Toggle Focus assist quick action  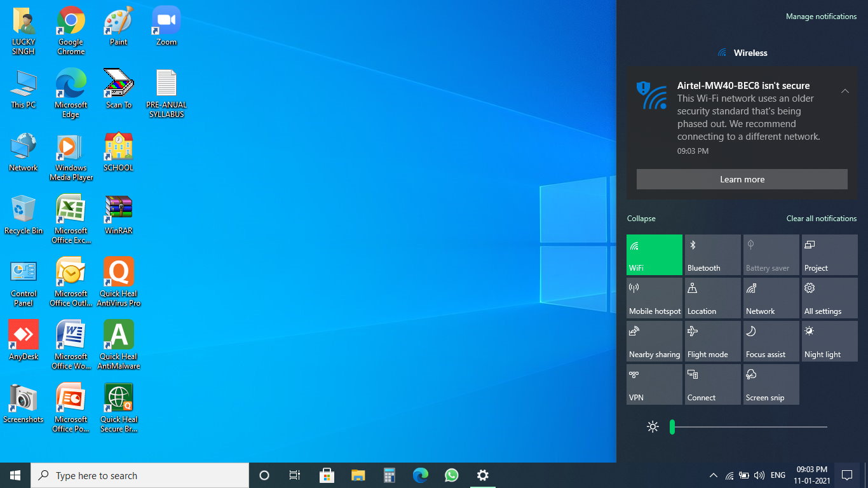point(771,341)
